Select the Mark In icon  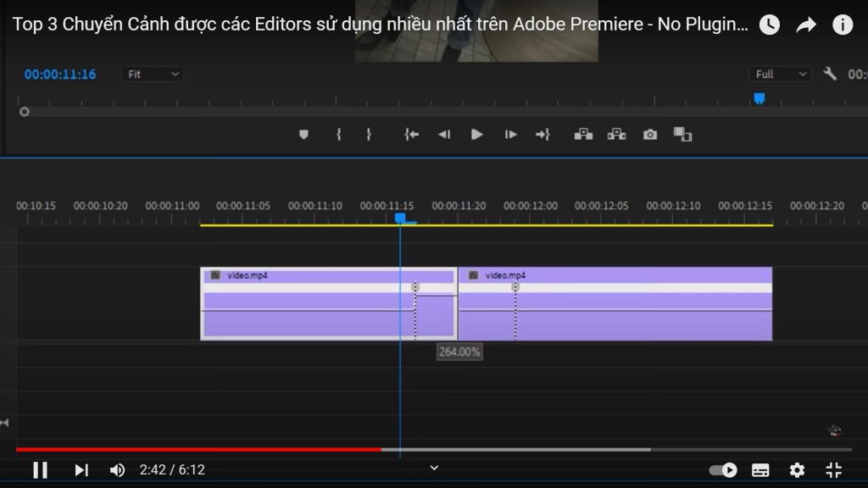click(338, 134)
